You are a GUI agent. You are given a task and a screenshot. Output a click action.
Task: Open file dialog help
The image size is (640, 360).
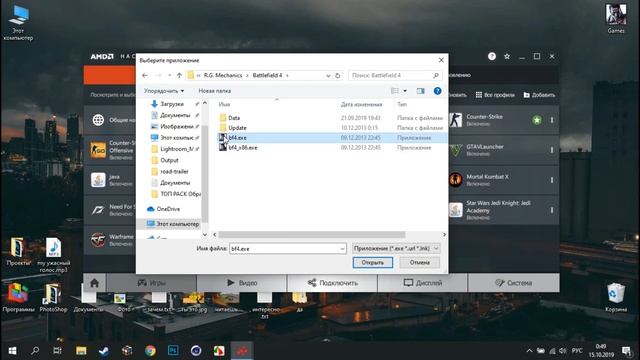438,91
